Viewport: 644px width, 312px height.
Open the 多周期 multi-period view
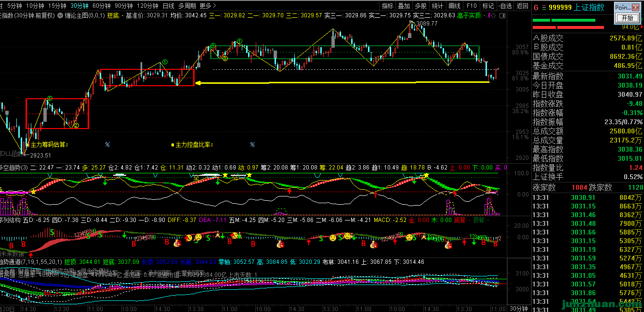187,6
